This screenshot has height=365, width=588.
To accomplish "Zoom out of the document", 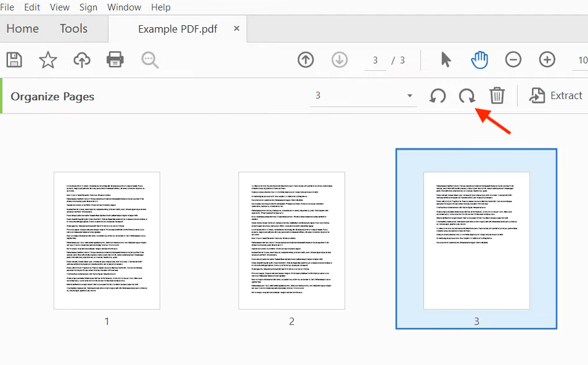I will pos(513,60).
